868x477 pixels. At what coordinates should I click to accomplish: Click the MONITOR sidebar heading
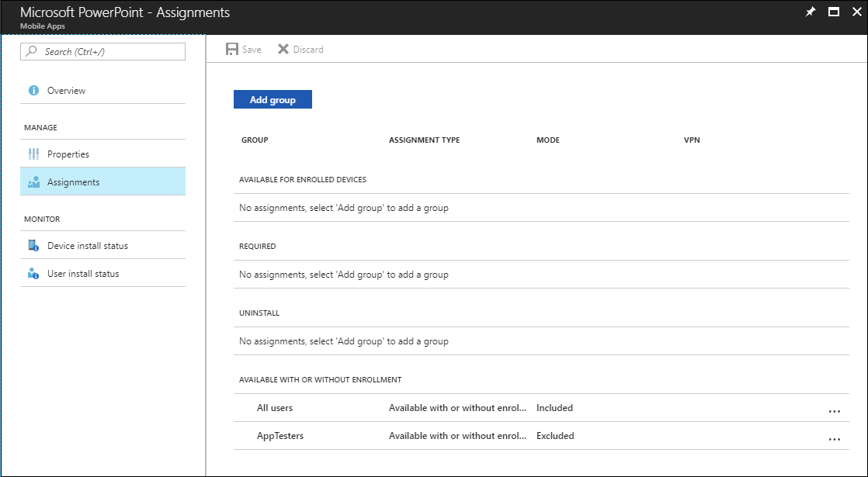(42, 219)
